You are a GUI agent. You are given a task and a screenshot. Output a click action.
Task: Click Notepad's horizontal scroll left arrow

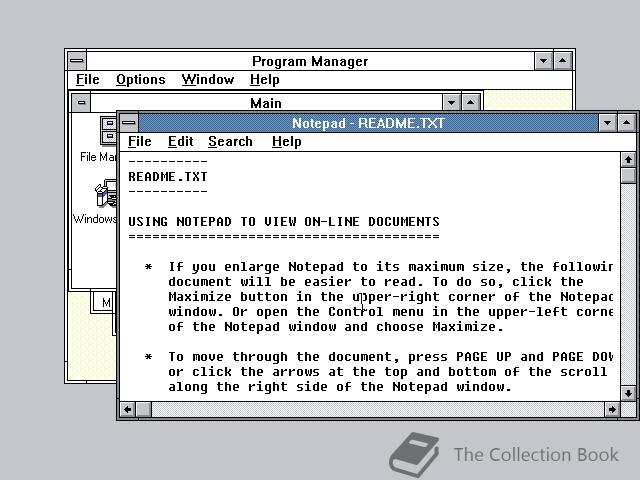128,409
